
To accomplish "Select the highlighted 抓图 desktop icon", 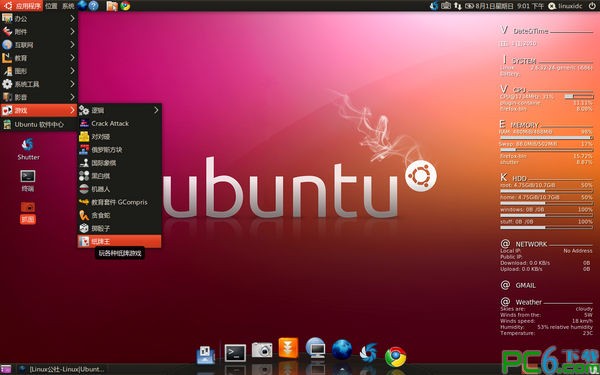I will tap(28, 213).
